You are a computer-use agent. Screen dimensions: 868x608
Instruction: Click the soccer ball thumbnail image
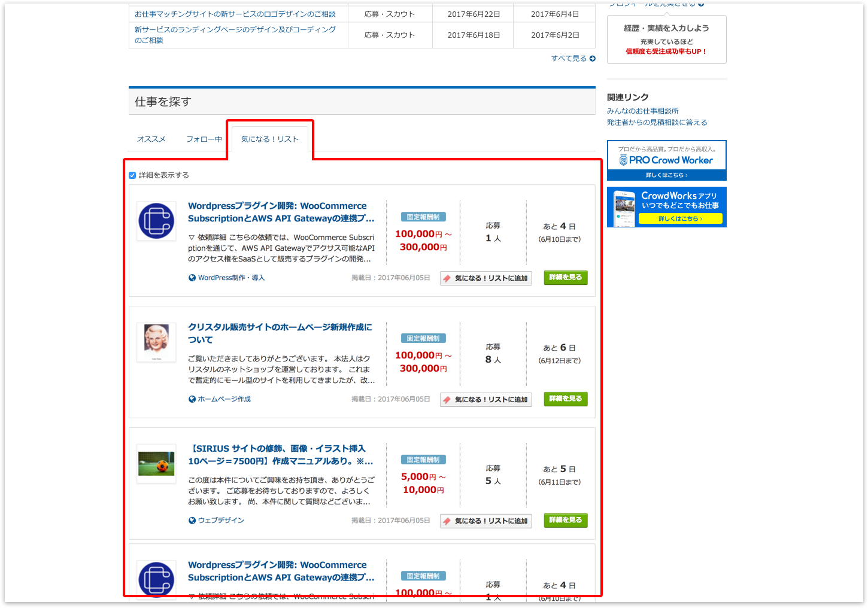(156, 464)
